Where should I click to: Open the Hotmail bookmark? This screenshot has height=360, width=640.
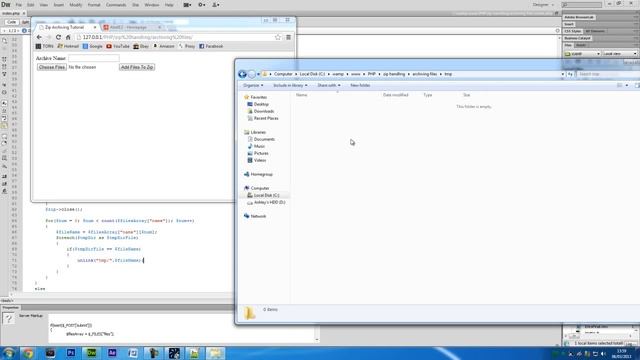click(x=68, y=47)
